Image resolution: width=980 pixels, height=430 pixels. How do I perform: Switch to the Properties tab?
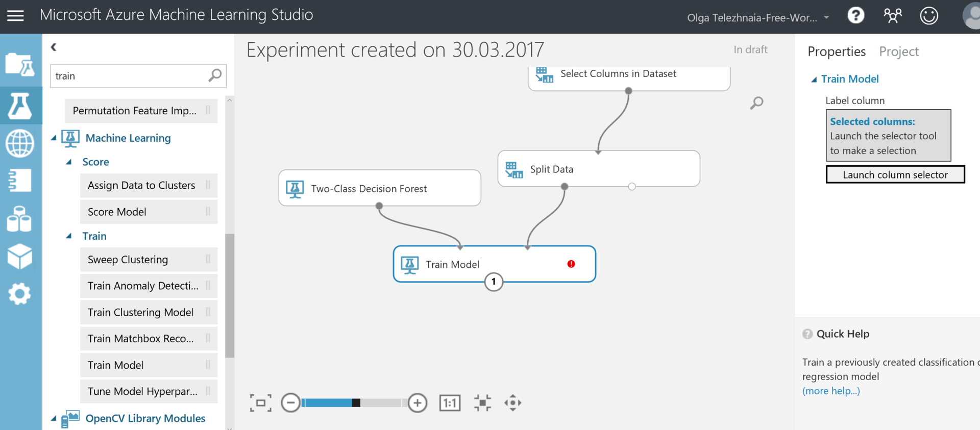(837, 52)
